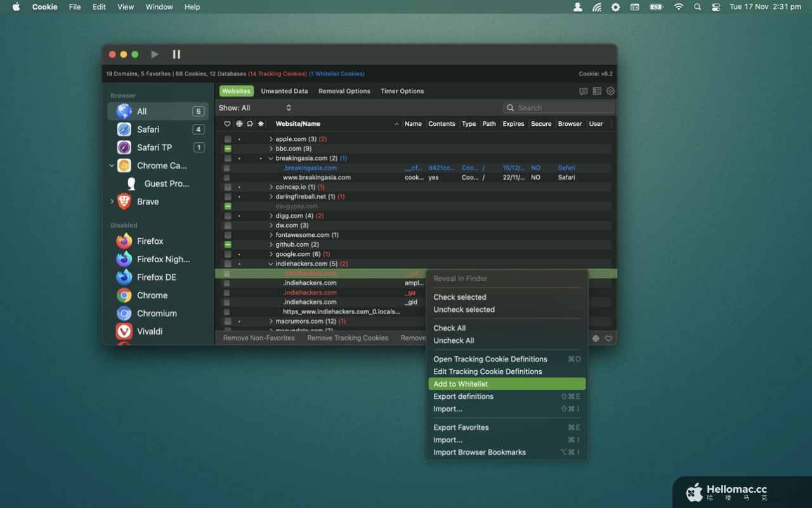812x508 pixels.
Task: Click the tracking cookie column header icon
Action: (250, 124)
